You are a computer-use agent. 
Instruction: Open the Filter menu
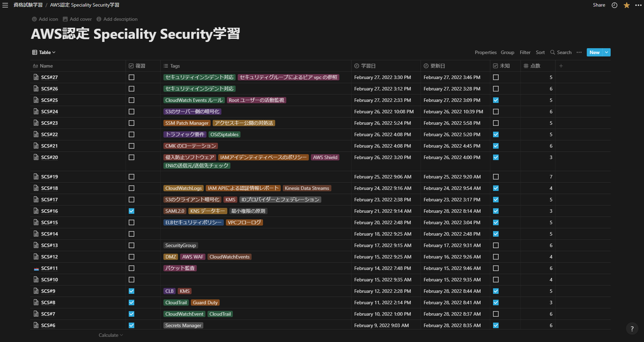coord(525,53)
